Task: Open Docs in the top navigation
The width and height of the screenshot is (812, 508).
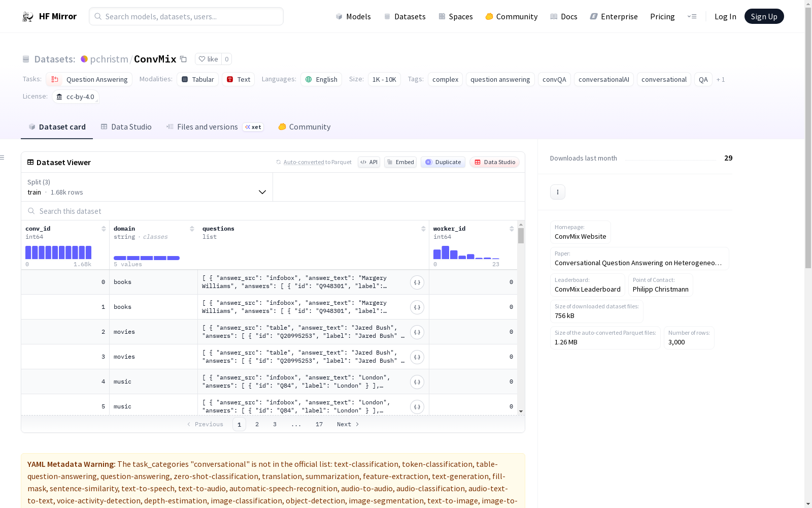Action: coord(564,17)
